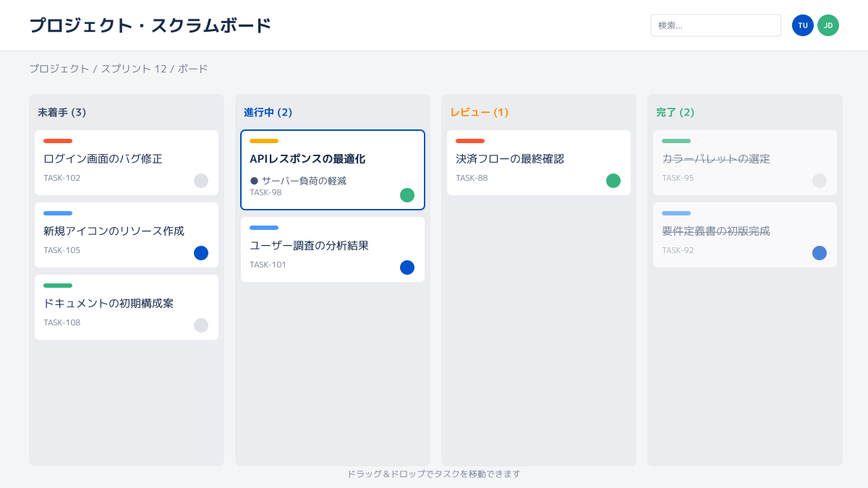Click the gray assignee dot on TASK-95
868x488 pixels.
(x=820, y=181)
